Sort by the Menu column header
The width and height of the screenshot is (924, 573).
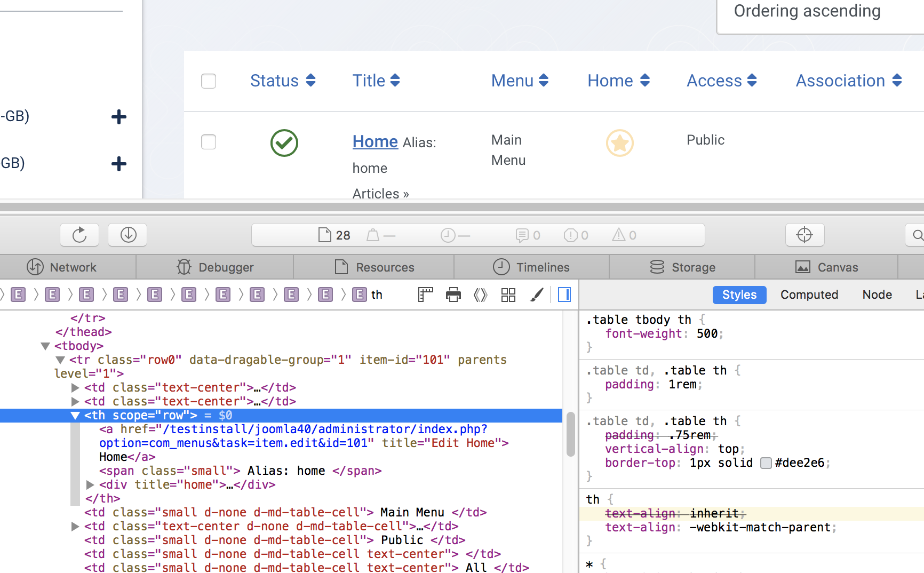pyautogui.click(x=520, y=81)
